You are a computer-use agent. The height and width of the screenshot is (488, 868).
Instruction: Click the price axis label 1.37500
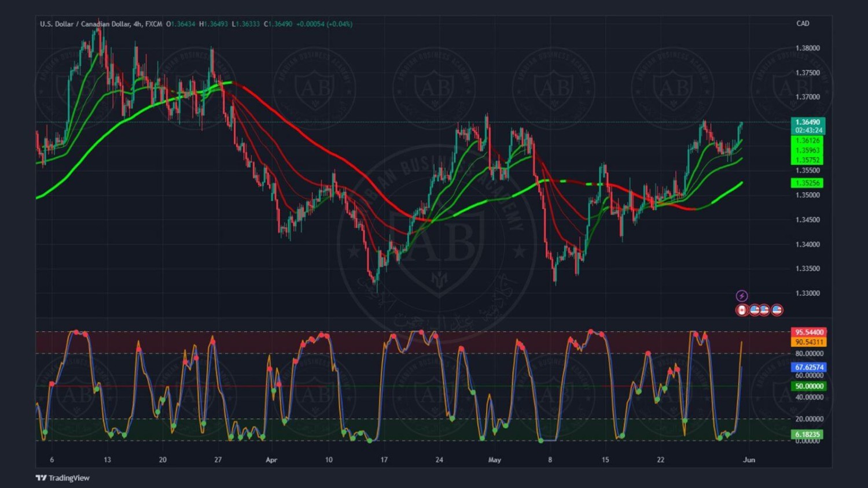[808, 73]
